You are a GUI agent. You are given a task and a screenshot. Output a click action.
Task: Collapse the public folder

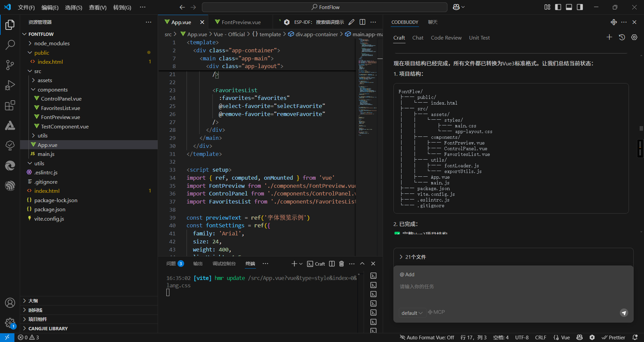tap(89, 53)
